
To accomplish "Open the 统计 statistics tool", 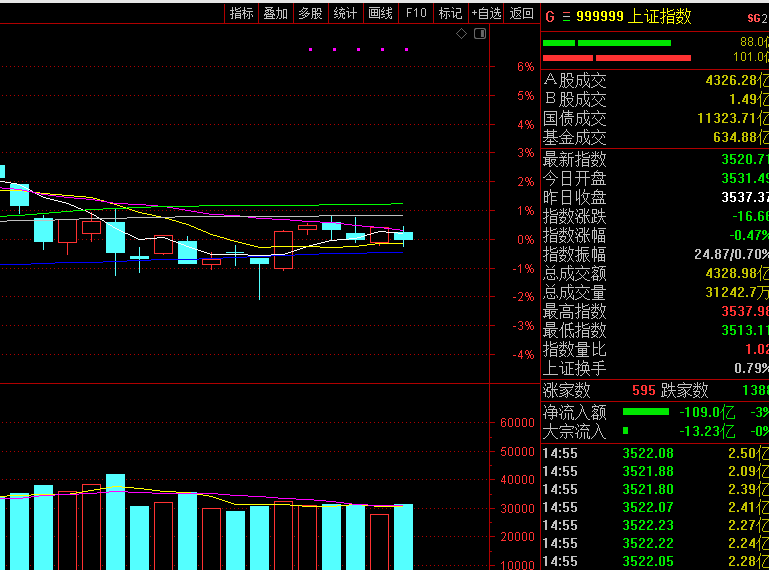I will coord(345,13).
